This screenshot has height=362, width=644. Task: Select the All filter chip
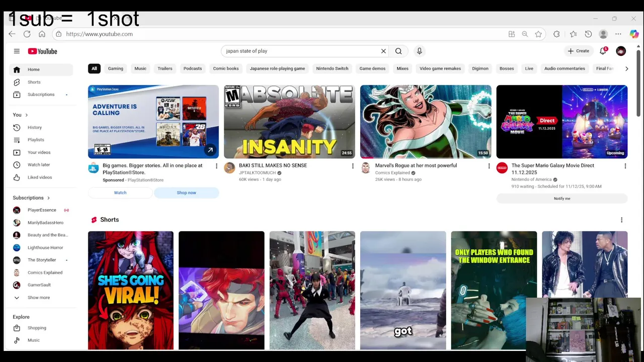(x=94, y=68)
